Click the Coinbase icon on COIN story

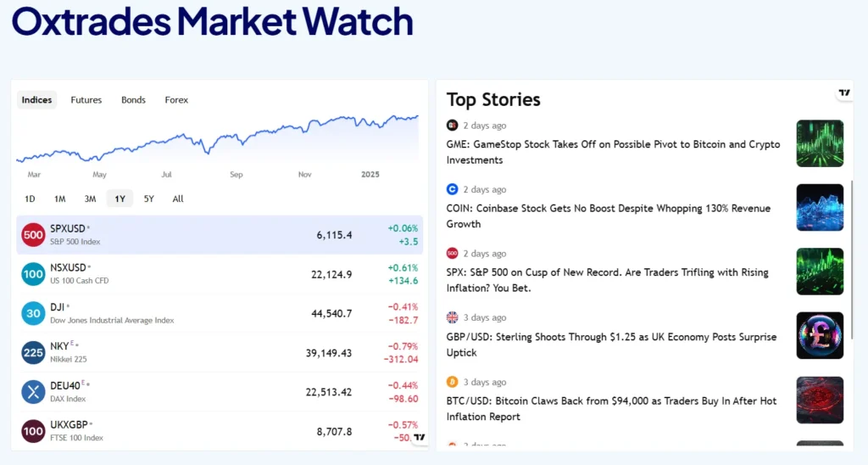452,189
